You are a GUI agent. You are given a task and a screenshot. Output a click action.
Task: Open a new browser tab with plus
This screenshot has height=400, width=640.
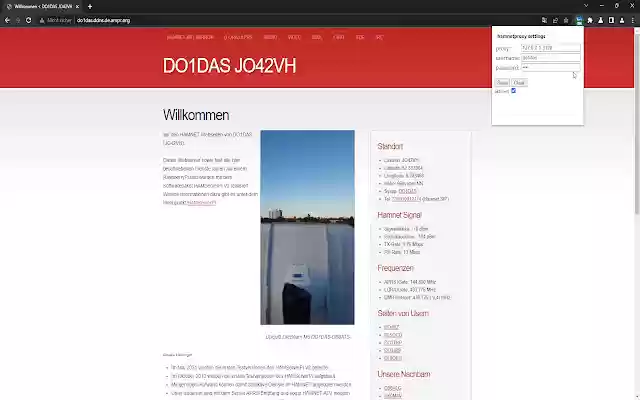[x=90, y=7]
